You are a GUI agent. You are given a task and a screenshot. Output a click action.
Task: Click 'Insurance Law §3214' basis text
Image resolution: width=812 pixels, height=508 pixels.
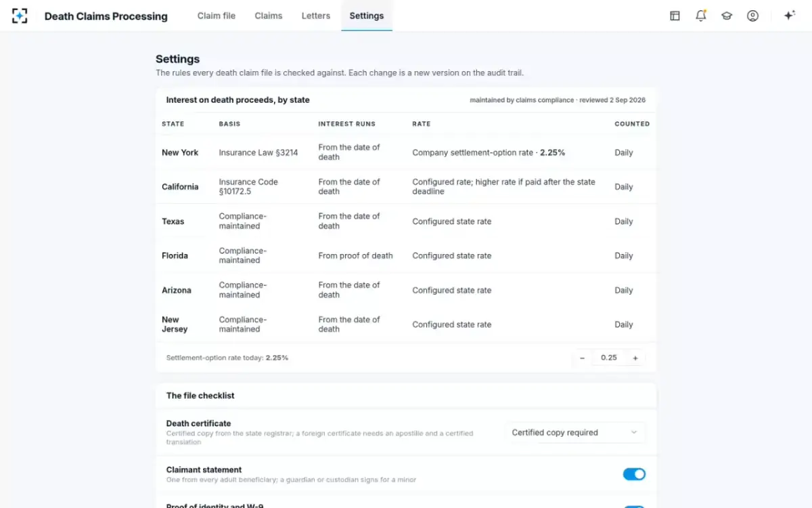coord(258,152)
